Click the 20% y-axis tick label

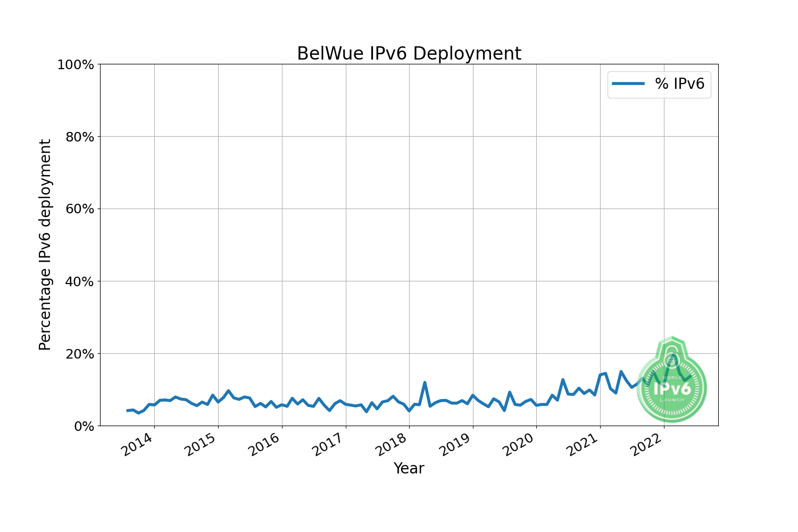(79, 354)
